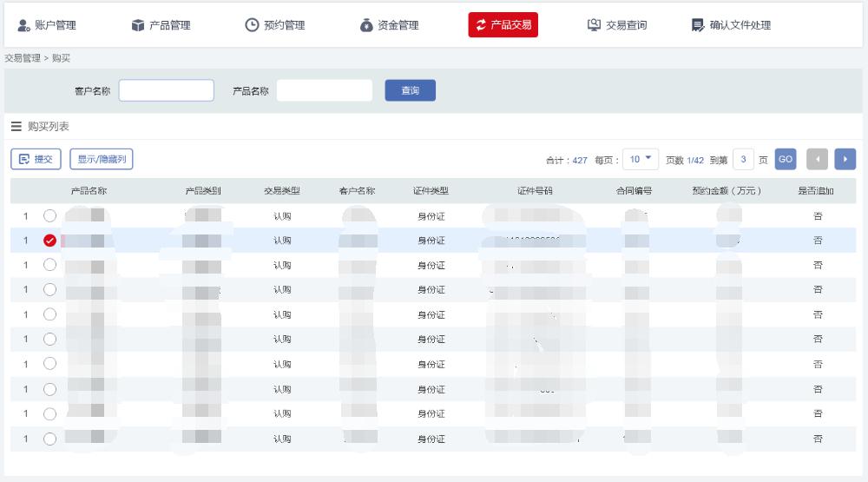Open the 交易查询 query section
Image resolution: width=868 pixels, height=482 pixels.
click(x=617, y=25)
